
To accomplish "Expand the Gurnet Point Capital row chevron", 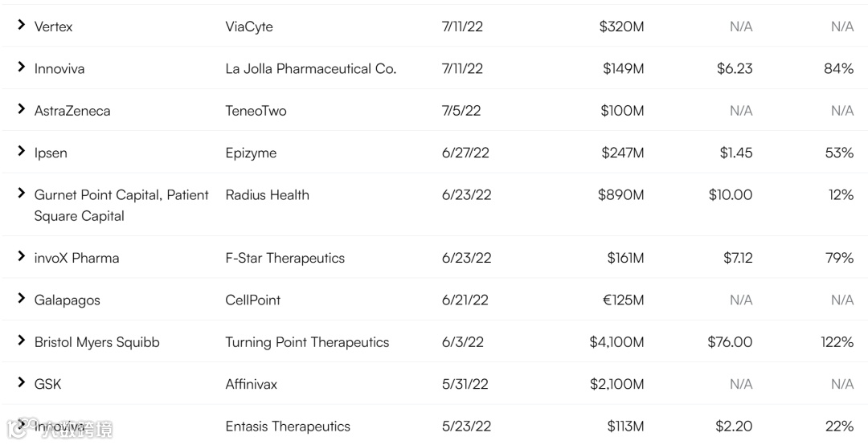I will click(22, 194).
